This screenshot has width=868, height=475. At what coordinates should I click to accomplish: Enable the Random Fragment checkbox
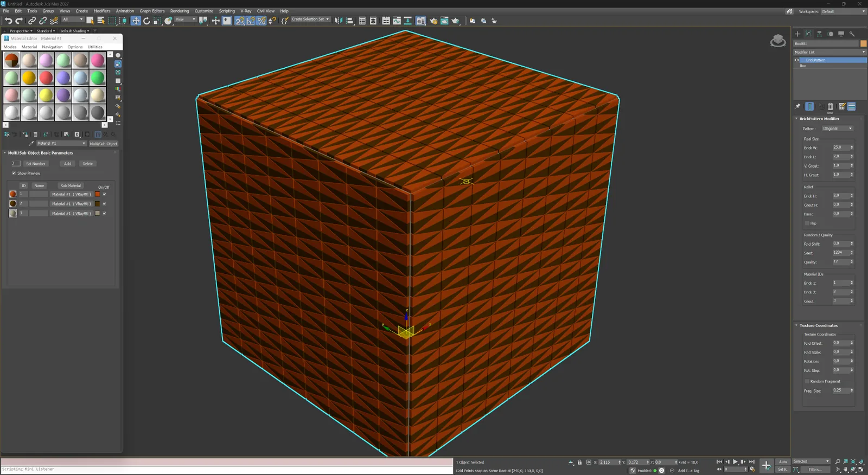[807, 381]
